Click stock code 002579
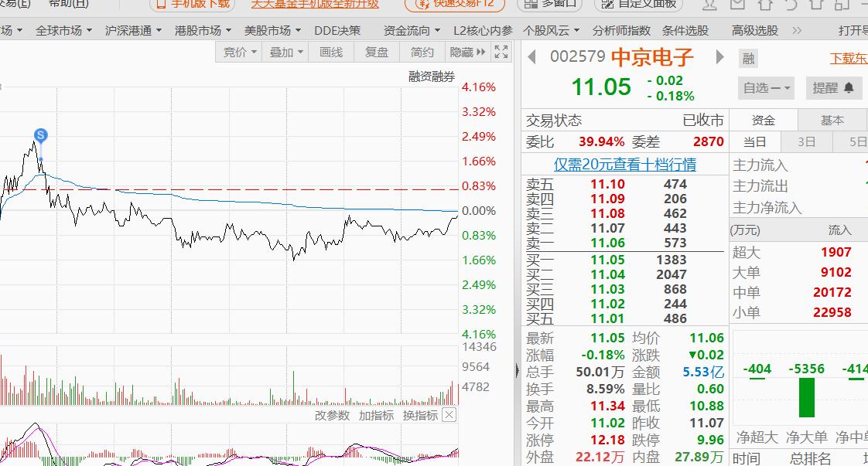This screenshot has width=868, height=466. [577, 56]
